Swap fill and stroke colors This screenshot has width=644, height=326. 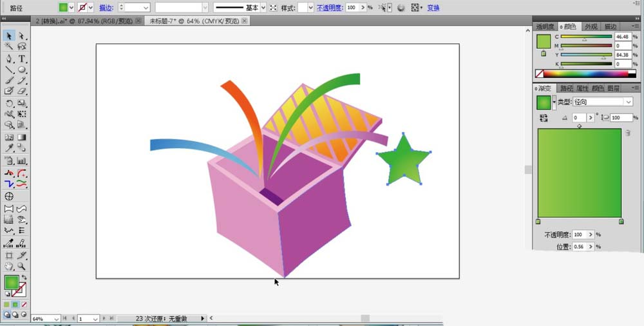[24, 278]
